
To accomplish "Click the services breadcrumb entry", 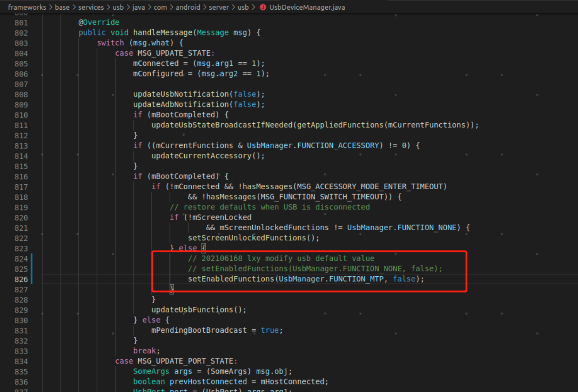I will click(91, 7).
